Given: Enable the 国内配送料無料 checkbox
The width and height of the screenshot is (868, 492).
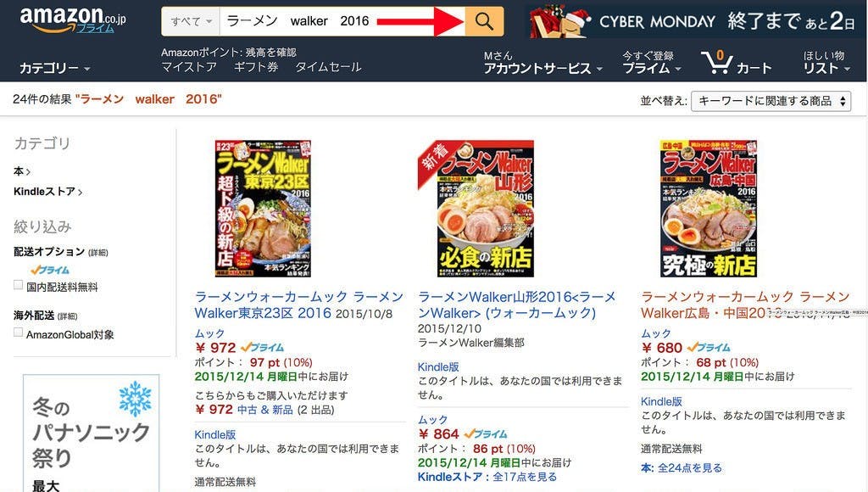Looking at the screenshot, I should coord(19,285).
